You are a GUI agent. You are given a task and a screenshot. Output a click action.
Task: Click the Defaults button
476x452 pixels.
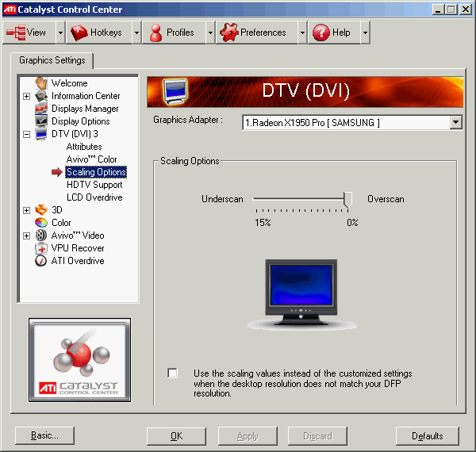click(x=428, y=436)
